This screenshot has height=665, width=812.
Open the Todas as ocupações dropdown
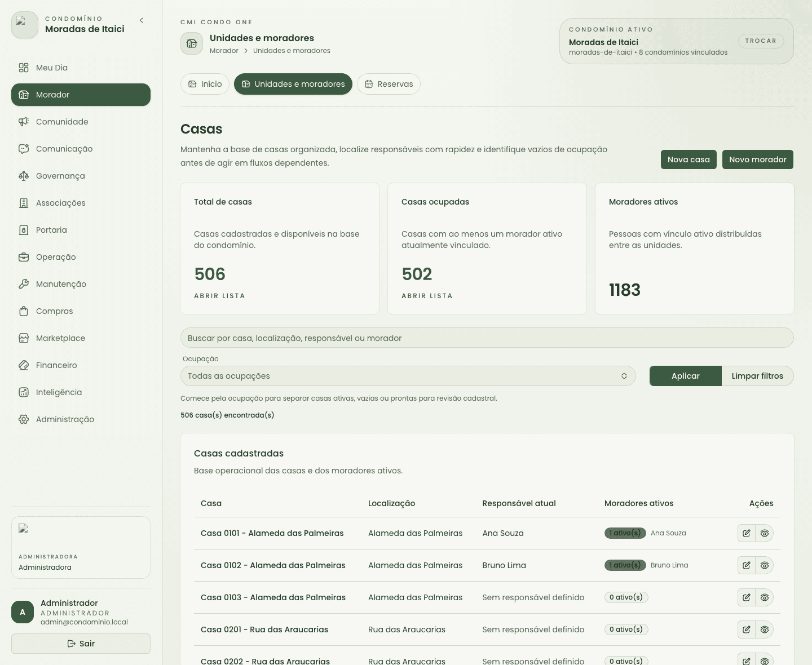tap(408, 376)
